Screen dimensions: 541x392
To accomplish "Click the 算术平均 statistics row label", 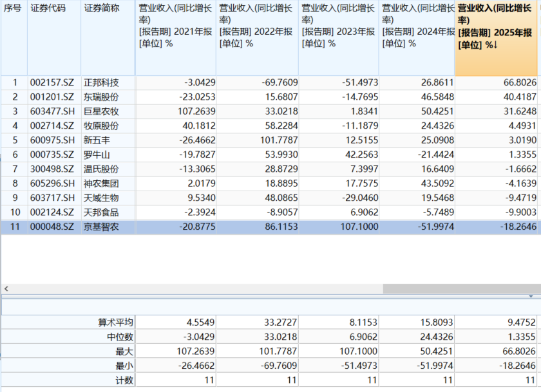I will pyautogui.click(x=115, y=322).
